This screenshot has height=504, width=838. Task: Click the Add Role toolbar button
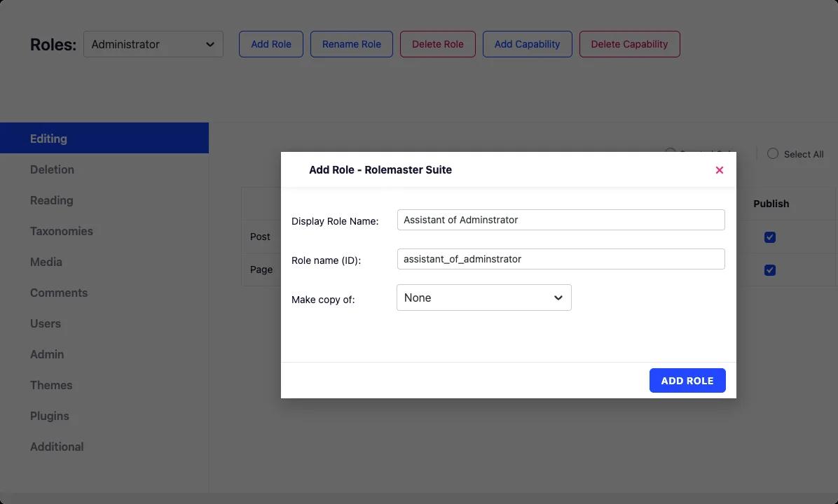click(x=271, y=44)
